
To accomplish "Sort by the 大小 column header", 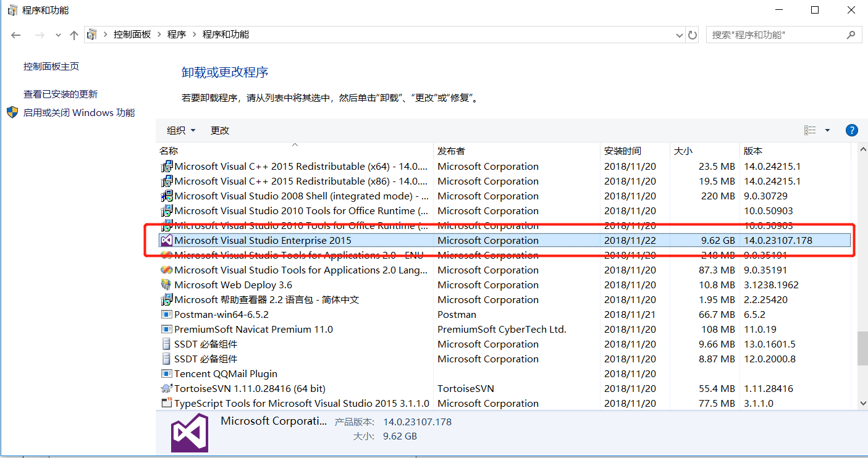I will 706,151.
